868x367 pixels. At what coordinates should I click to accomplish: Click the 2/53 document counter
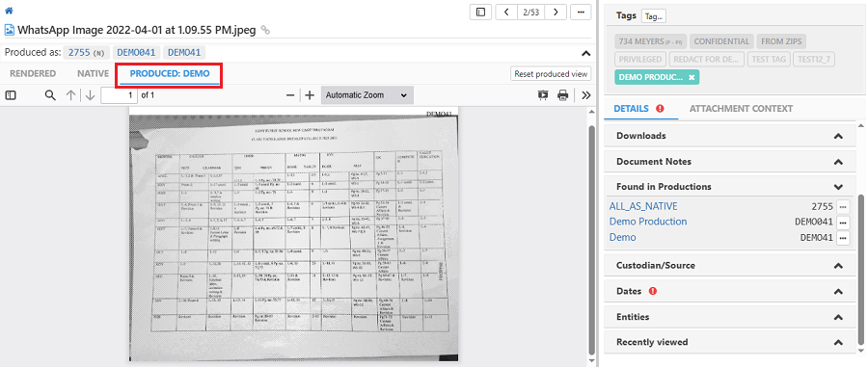pyautogui.click(x=530, y=12)
